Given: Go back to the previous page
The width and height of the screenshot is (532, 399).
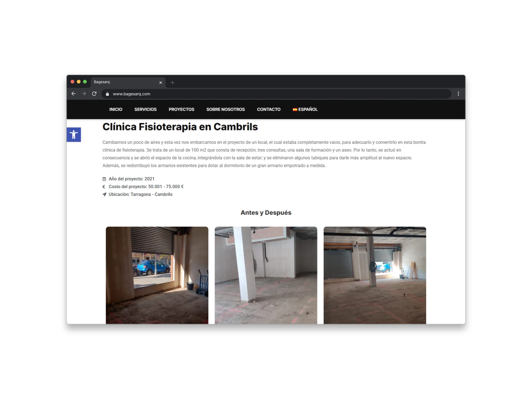Looking at the screenshot, I should 74,94.
